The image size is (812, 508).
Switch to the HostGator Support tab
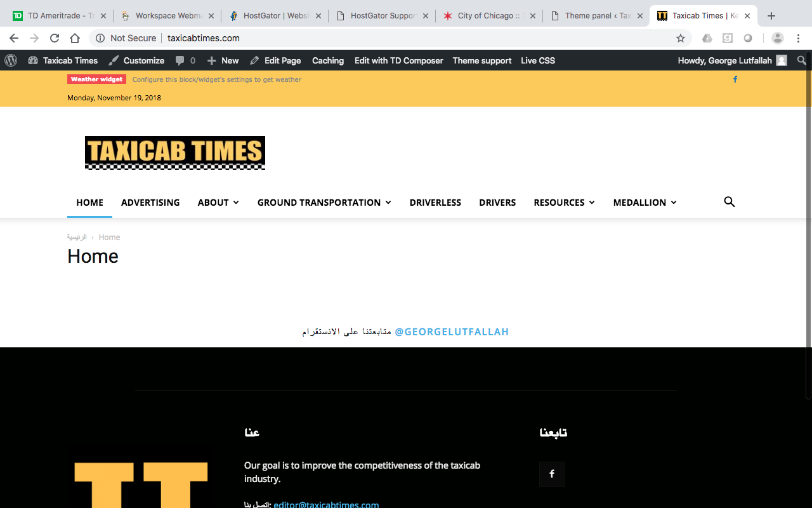382,16
